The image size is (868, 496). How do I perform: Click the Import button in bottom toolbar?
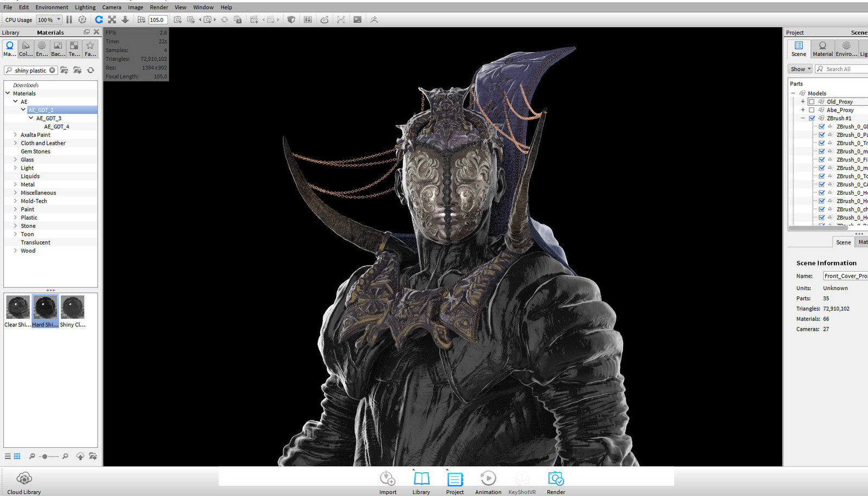click(388, 482)
